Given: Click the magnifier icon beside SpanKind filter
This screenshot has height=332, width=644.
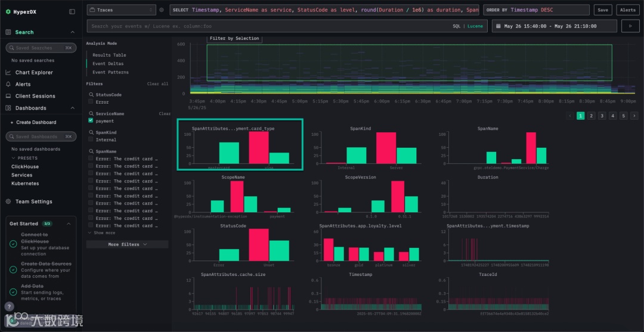Looking at the screenshot, I should pyautogui.click(x=91, y=132).
